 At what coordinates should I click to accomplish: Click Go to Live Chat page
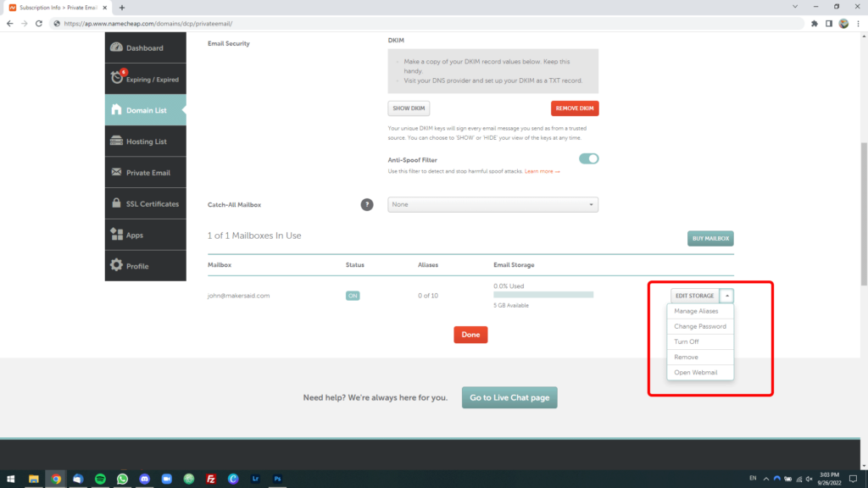(x=509, y=398)
